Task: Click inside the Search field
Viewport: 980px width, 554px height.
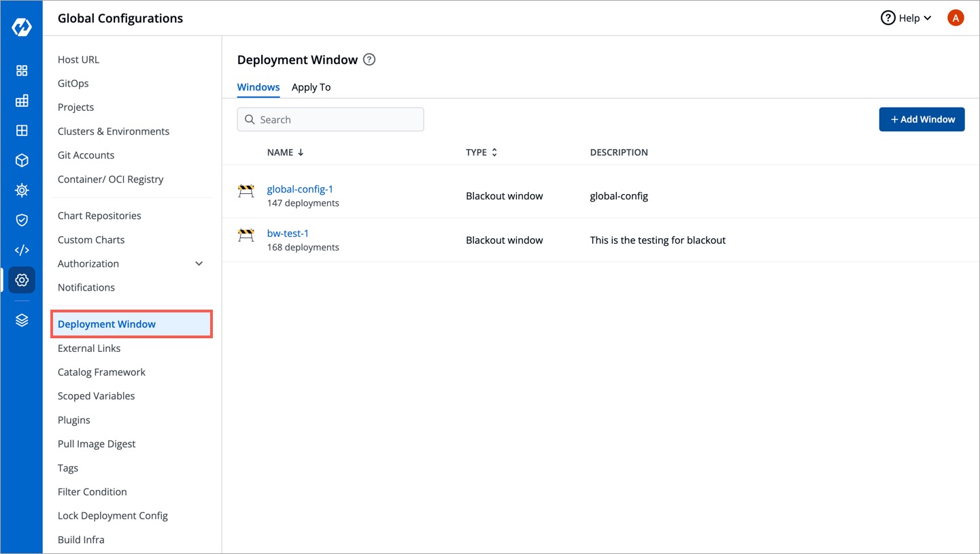Action: tap(330, 119)
